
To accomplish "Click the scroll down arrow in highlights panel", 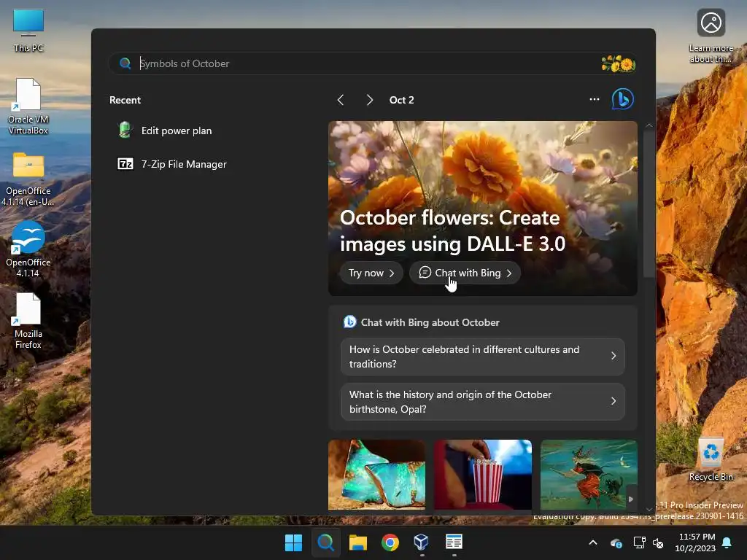I will pos(649,510).
